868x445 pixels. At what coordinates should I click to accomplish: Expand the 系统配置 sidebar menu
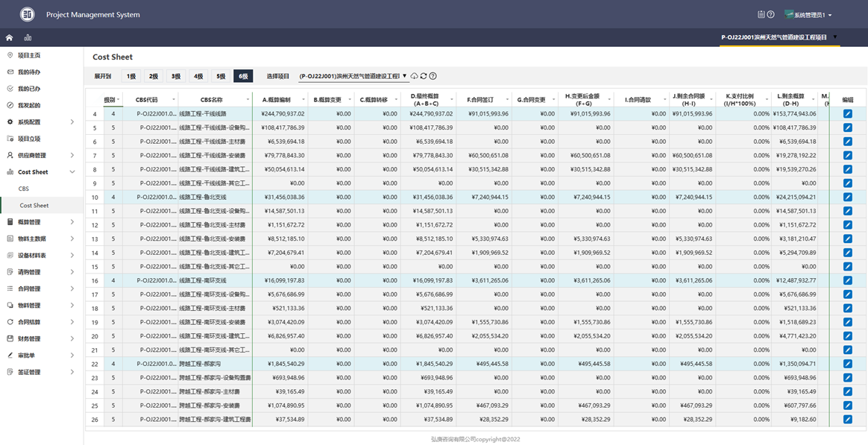(x=42, y=121)
